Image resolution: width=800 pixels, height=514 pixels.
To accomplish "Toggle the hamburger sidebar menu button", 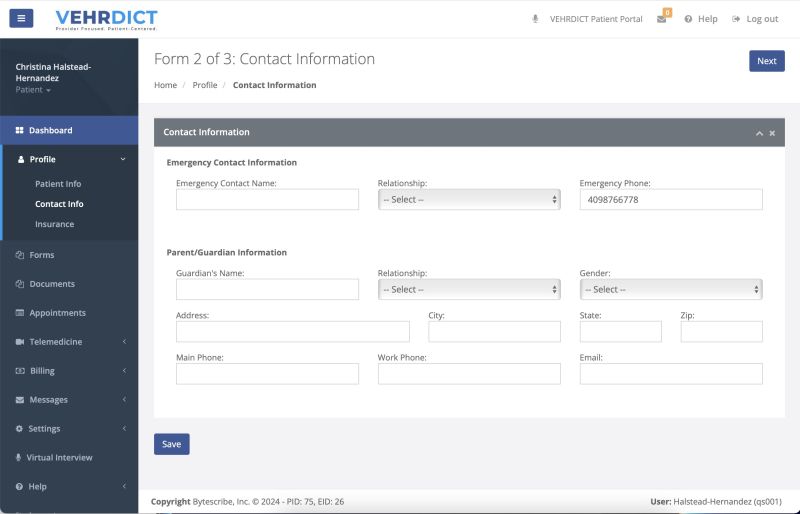I will (21, 18).
